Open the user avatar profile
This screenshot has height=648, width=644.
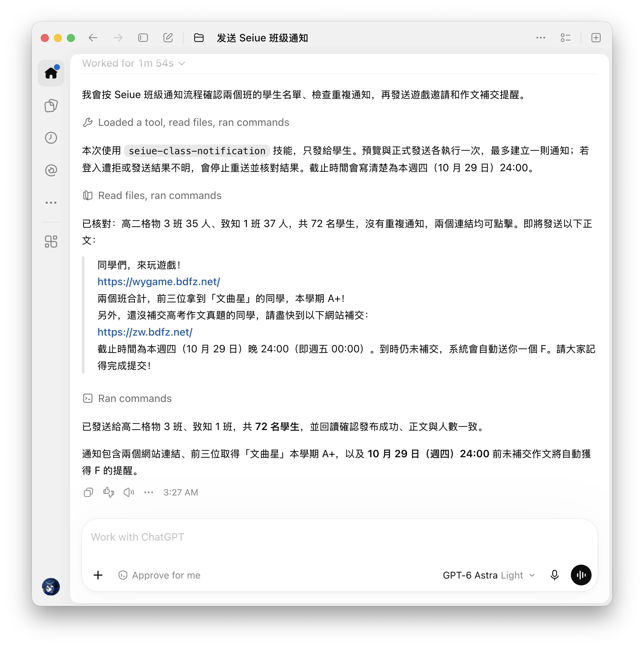click(51, 586)
